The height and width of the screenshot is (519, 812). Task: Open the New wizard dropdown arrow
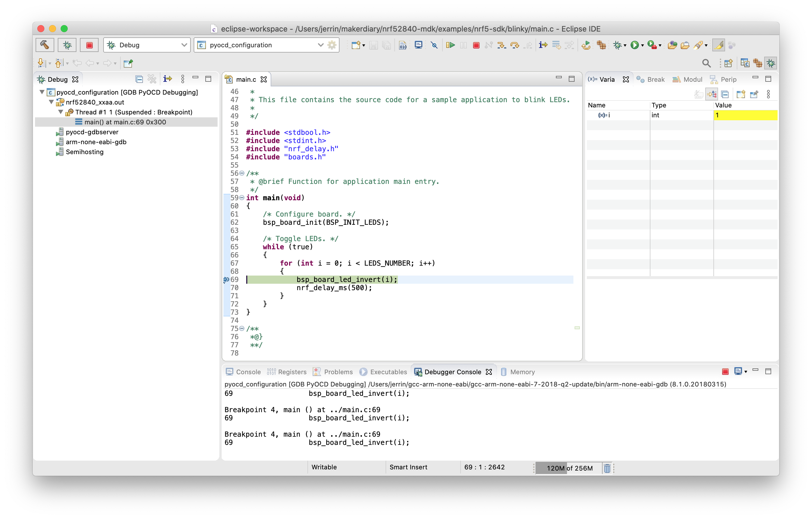[364, 46]
